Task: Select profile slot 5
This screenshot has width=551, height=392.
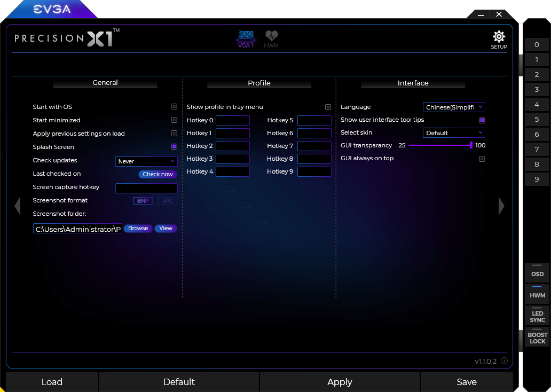Action: 537,120
